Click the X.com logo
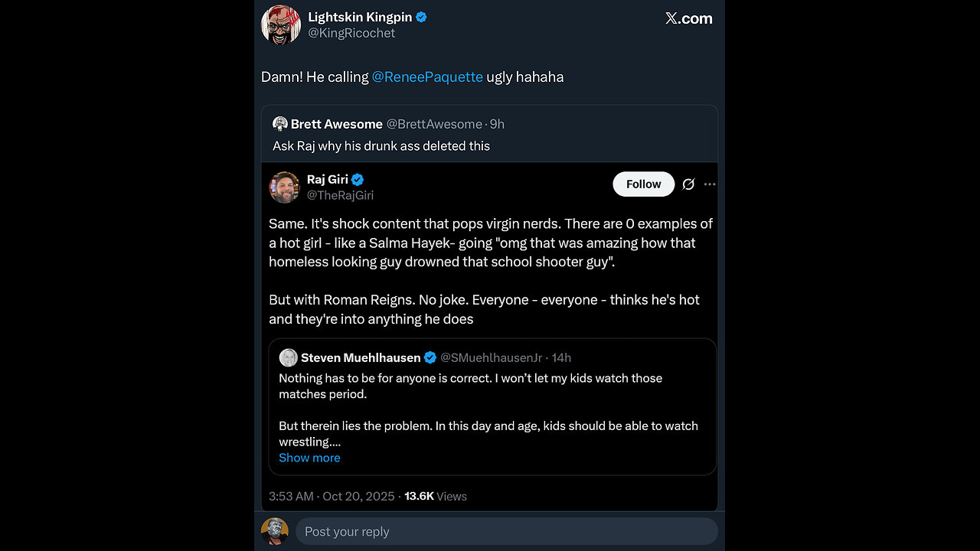Image resolution: width=980 pixels, height=551 pixels. pos(688,19)
